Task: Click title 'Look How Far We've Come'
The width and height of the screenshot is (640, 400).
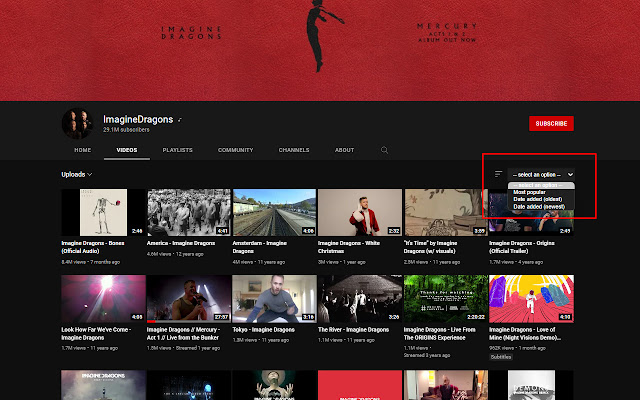Action: tap(96, 333)
